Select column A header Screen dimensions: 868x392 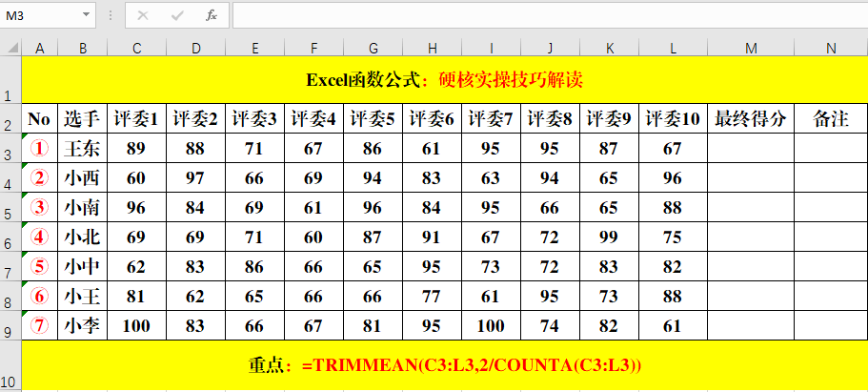40,49
